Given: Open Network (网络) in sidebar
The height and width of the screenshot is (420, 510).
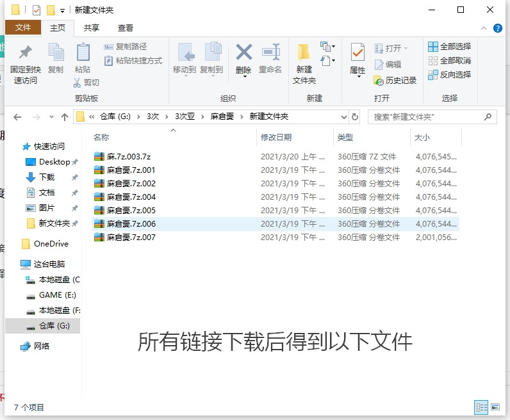Looking at the screenshot, I should tap(35, 346).
